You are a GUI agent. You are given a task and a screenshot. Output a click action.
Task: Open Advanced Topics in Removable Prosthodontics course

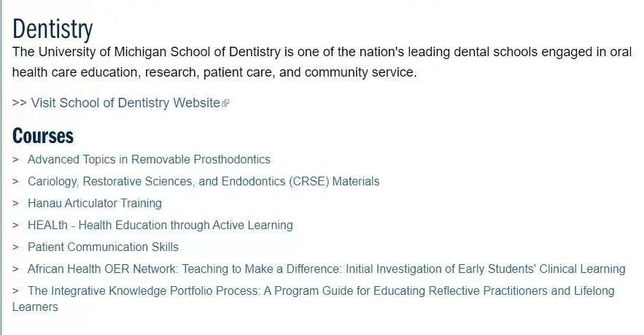pos(149,160)
